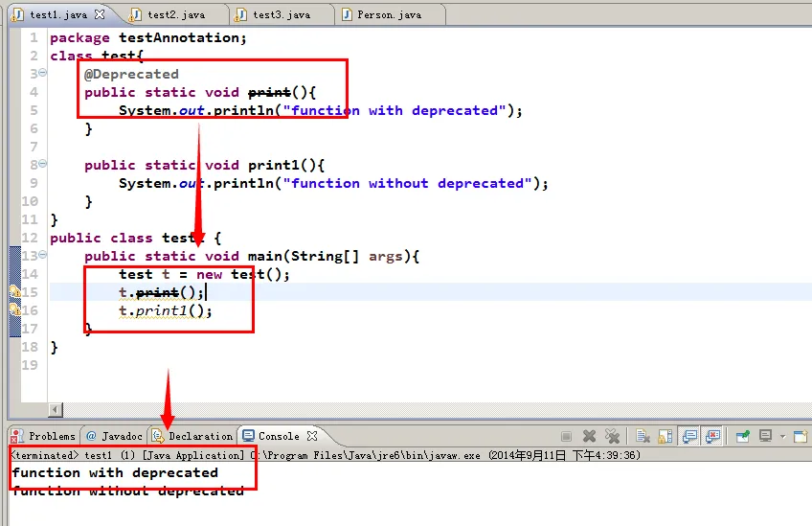Toggle Scroll Lock in Console
This screenshot has height=526, width=812.
tap(665, 436)
